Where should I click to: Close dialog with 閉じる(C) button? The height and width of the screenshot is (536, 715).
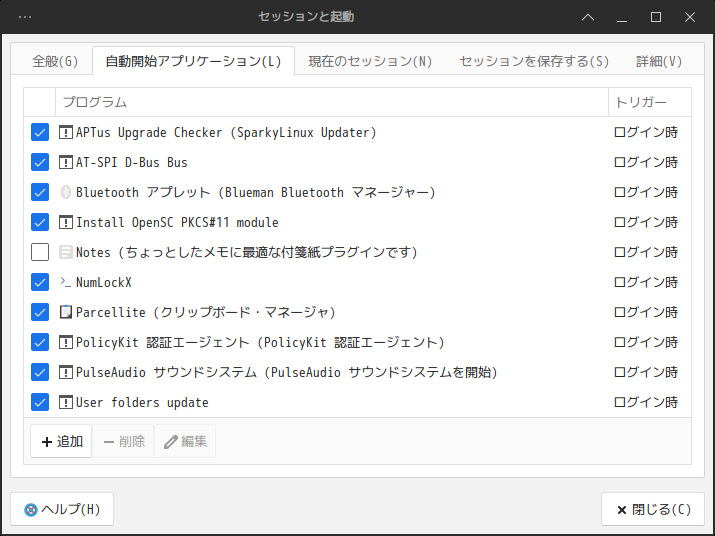pos(653,509)
